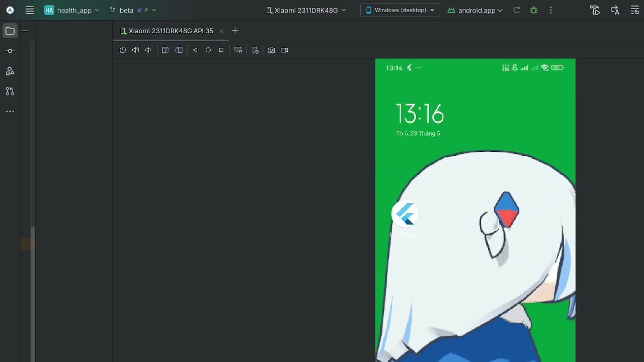Open the Pull Requests tool window icon
Screen dimensions: 644x362
[10, 91]
